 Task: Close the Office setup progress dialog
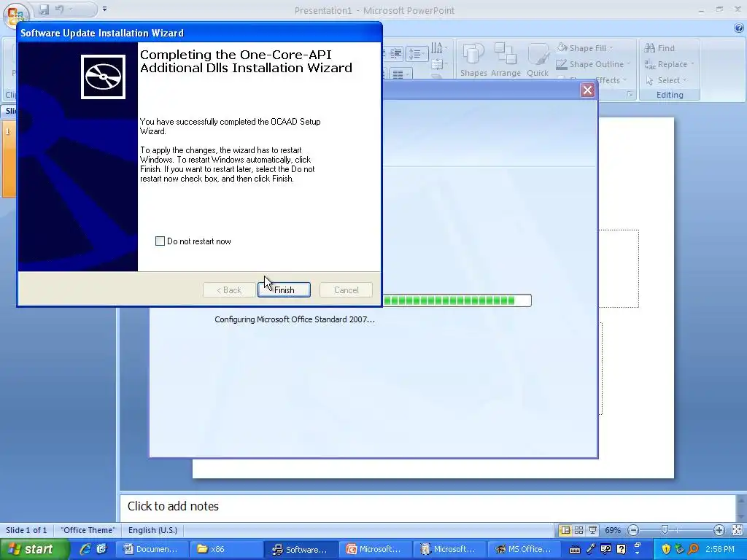coord(587,90)
